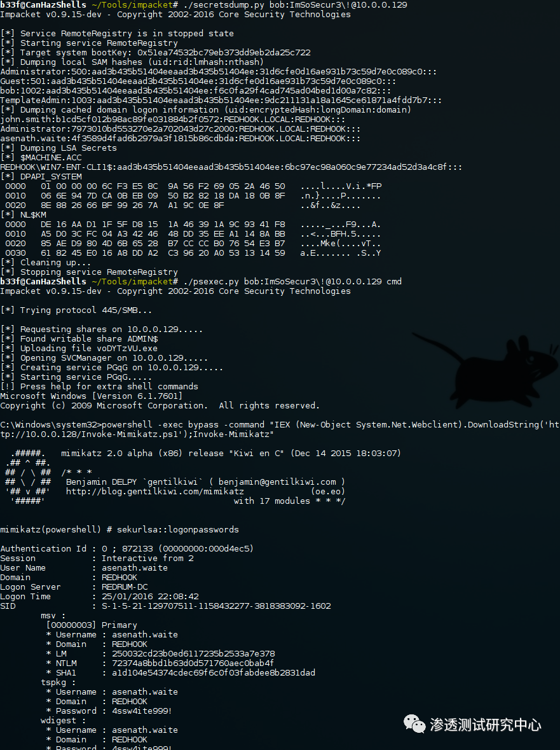
Task: Select tspkg Password 4ssw4ite999!
Action: point(142,711)
